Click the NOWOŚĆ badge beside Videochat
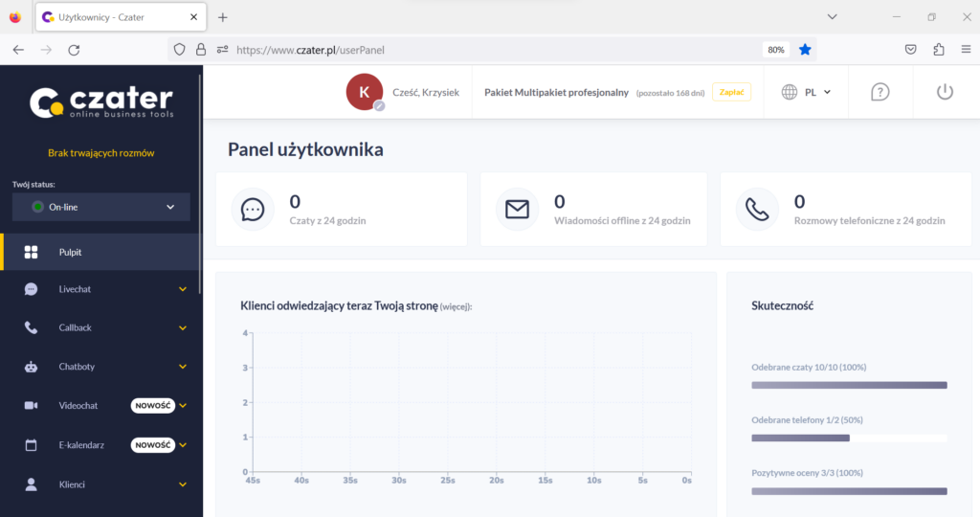Screen dimensions: 980x517 pos(152,406)
